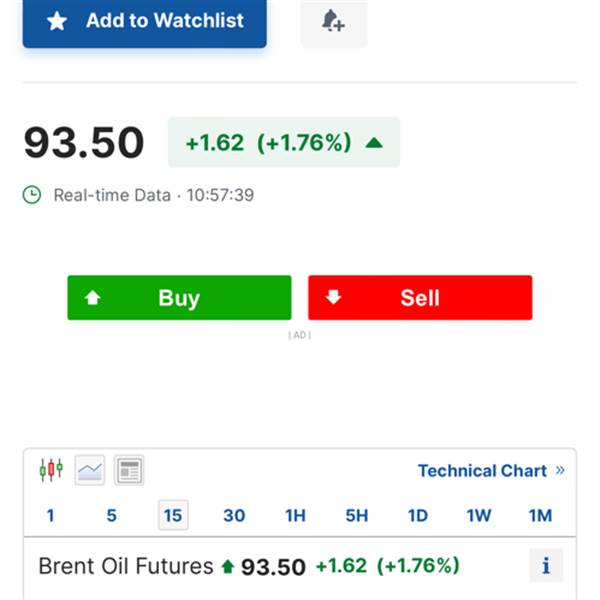The height and width of the screenshot is (600, 600).
Task: Select the 1W timeframe
Action: 479,515
